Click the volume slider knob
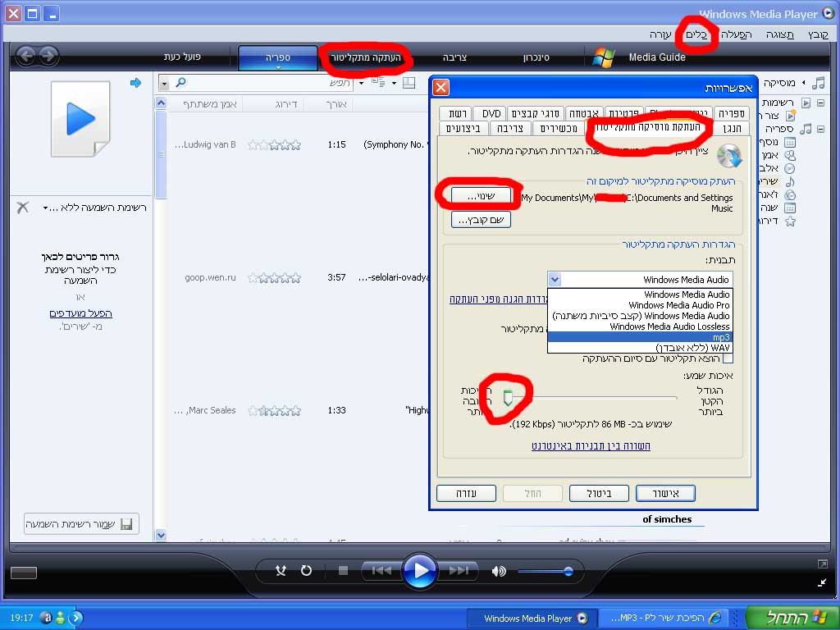 tap(568, 571)
